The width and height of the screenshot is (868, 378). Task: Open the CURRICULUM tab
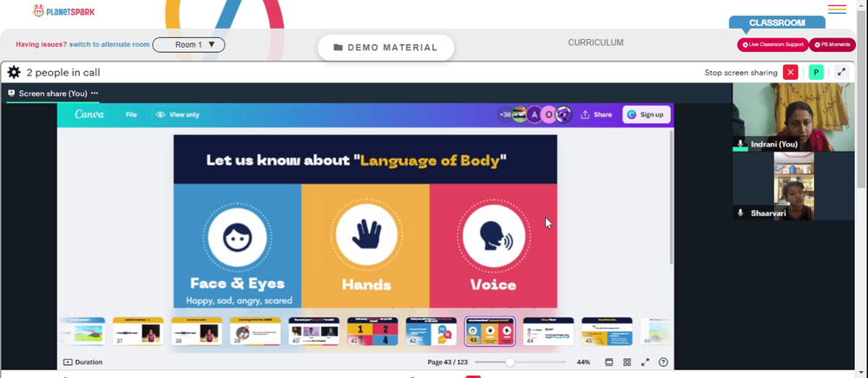tap(595, 42)
